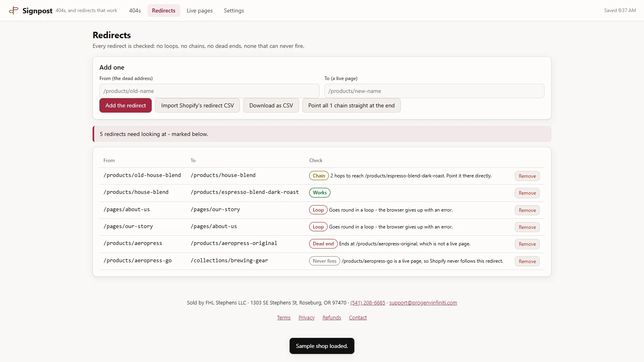Open the Contact link
The width and height of the screenshot is (644, 362).
click(358, 318)
